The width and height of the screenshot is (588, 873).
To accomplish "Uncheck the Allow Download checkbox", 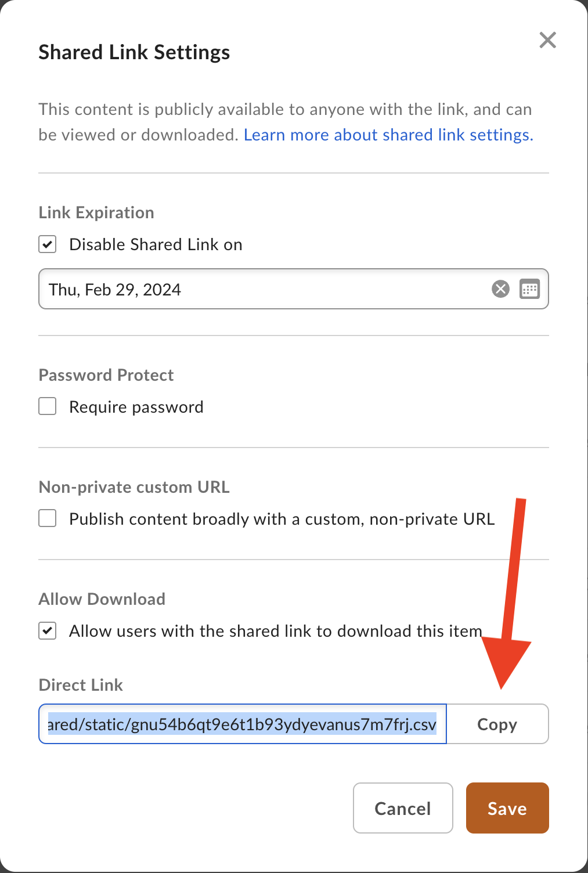I will click(48, 630).
